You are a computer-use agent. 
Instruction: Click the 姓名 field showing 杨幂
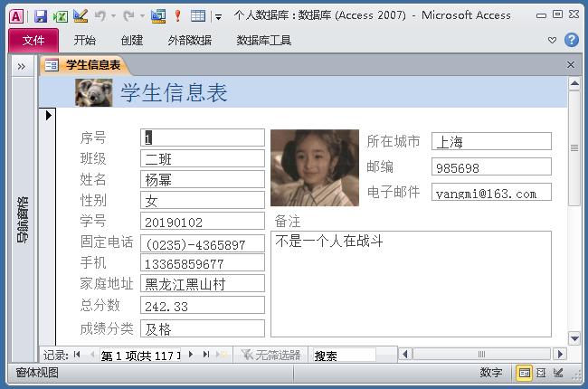tap(203, 179)
